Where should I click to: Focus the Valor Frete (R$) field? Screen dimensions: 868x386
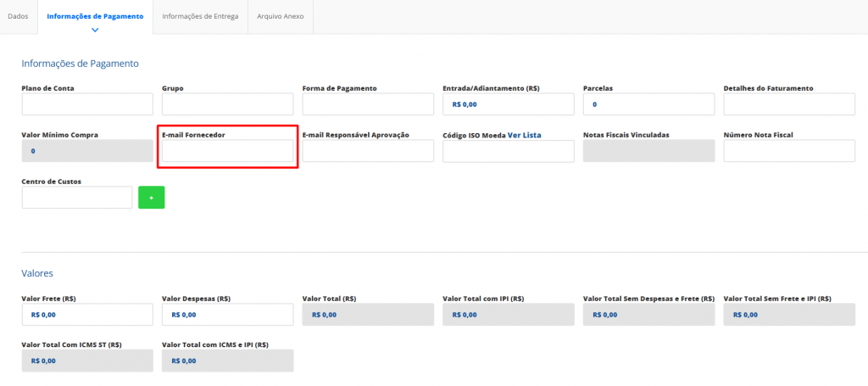pyautogui.click(x=87, y=314)
